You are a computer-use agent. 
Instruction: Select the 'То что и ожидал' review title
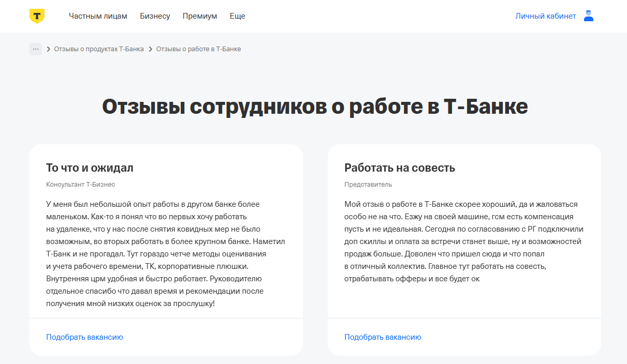[x=90, y=168]
